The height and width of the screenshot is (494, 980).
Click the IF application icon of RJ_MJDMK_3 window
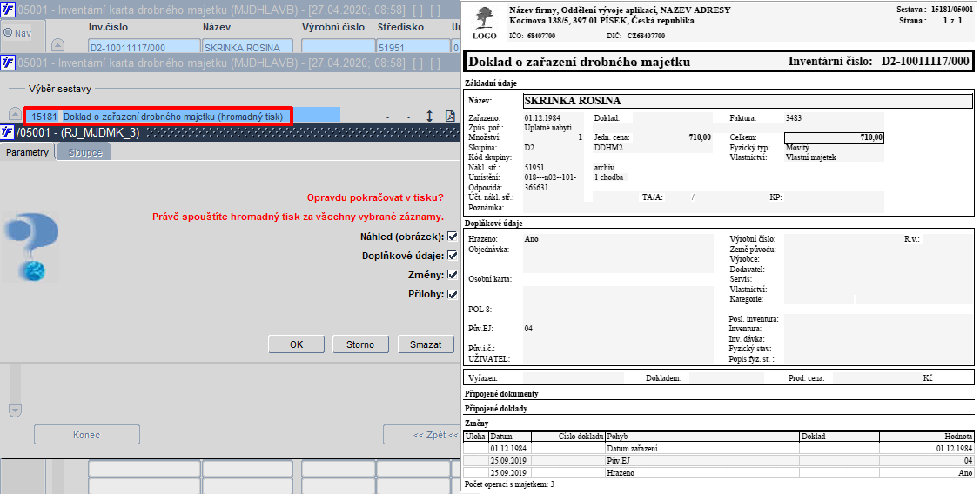[8, 132]
